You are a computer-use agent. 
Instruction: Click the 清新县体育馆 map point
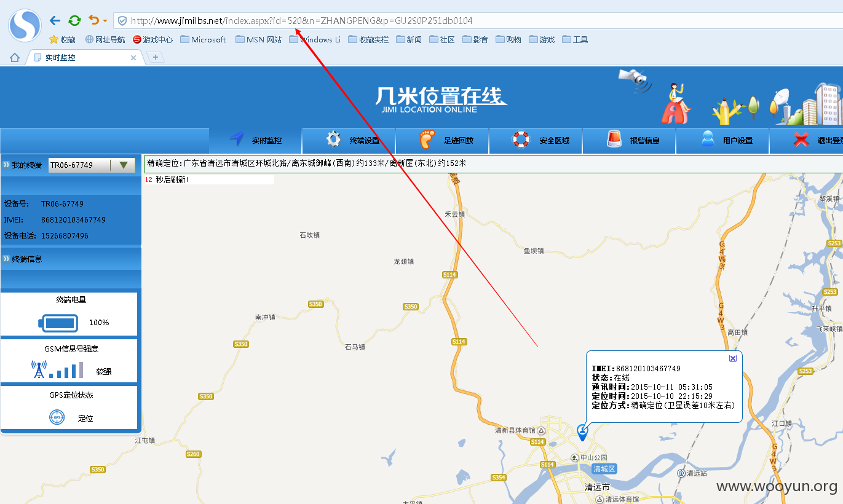click(519, 430)
